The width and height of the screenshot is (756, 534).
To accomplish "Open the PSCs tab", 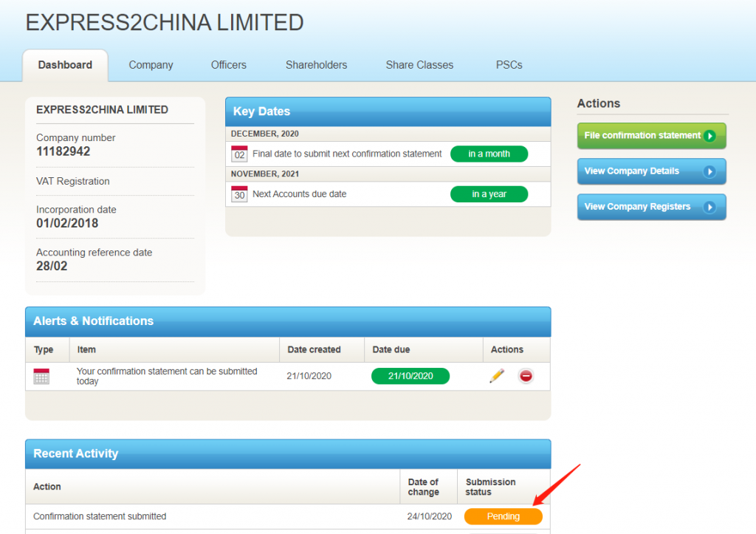I will tap(509, 65).
